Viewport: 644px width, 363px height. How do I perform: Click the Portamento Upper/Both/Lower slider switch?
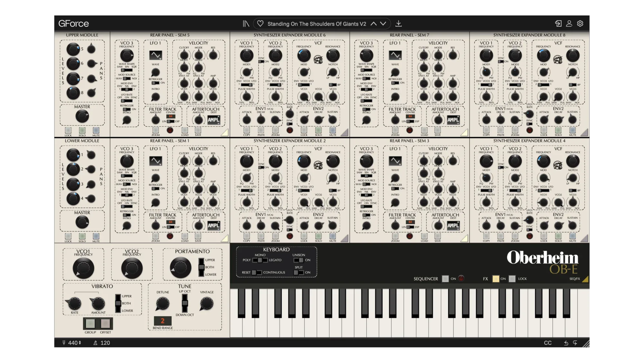coord(201,267)
